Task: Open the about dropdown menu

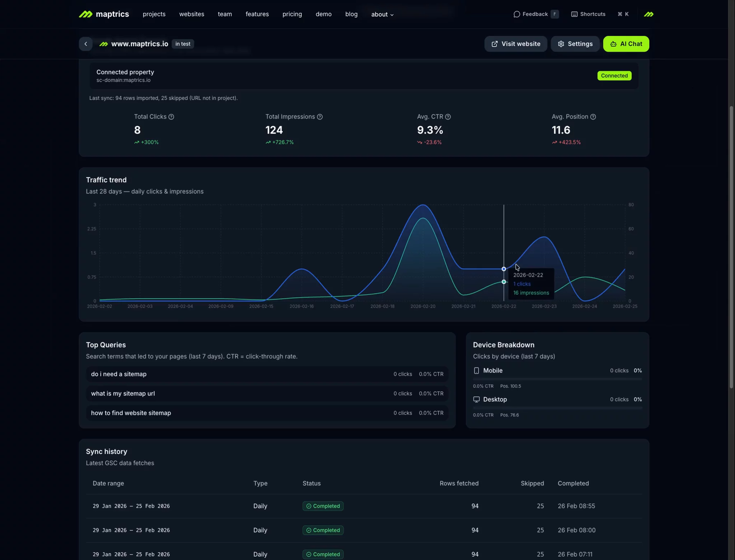Action: [x=382, y=14]
